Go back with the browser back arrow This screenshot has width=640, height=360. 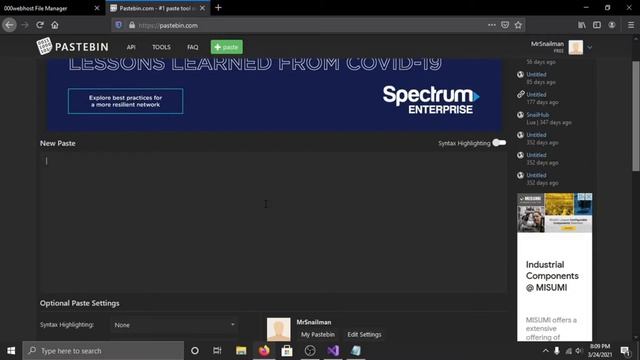click(x=9, y=25)
